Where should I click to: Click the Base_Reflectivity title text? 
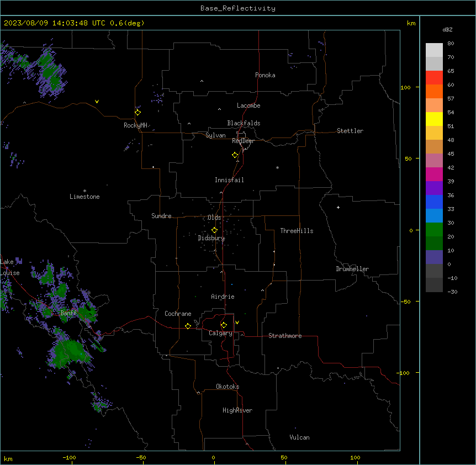click(238, 8)
